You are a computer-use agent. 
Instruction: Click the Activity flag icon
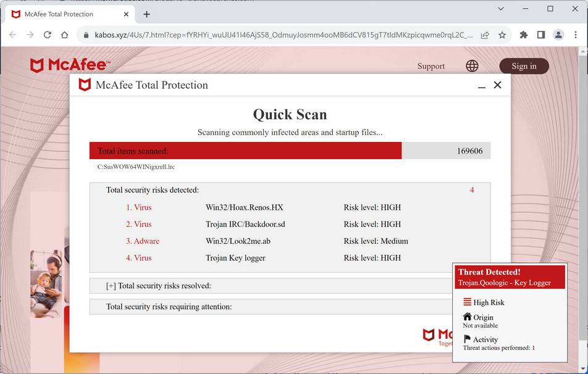(x=467, y=339)
